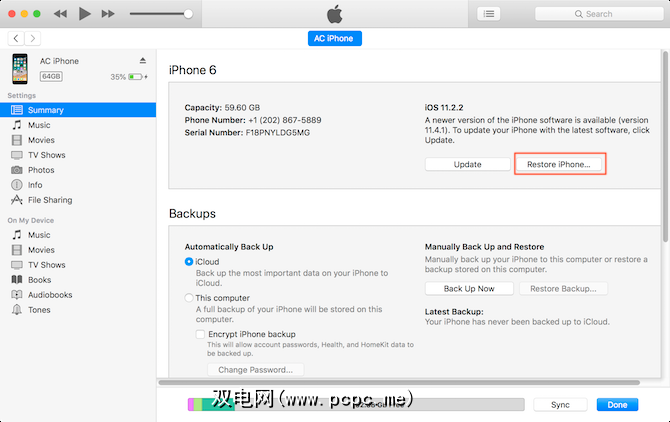Open Summary in the Settings sidebar

(78, 110)
